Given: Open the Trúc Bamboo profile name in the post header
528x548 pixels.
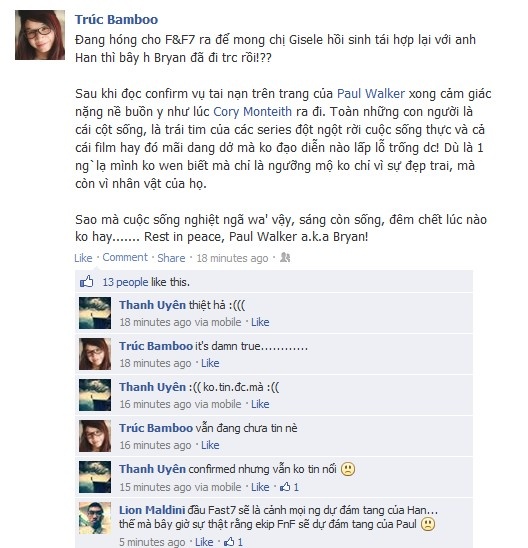Looking at the screenshot, I should (116, 19).
